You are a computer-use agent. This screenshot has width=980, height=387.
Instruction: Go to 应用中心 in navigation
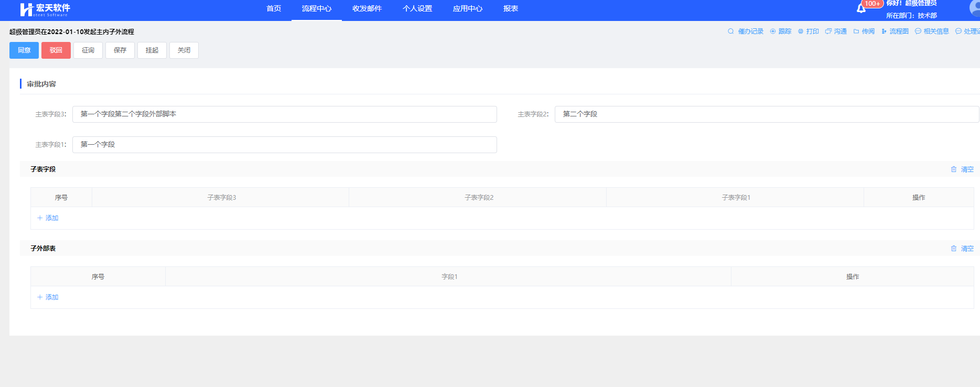(468, 9)
